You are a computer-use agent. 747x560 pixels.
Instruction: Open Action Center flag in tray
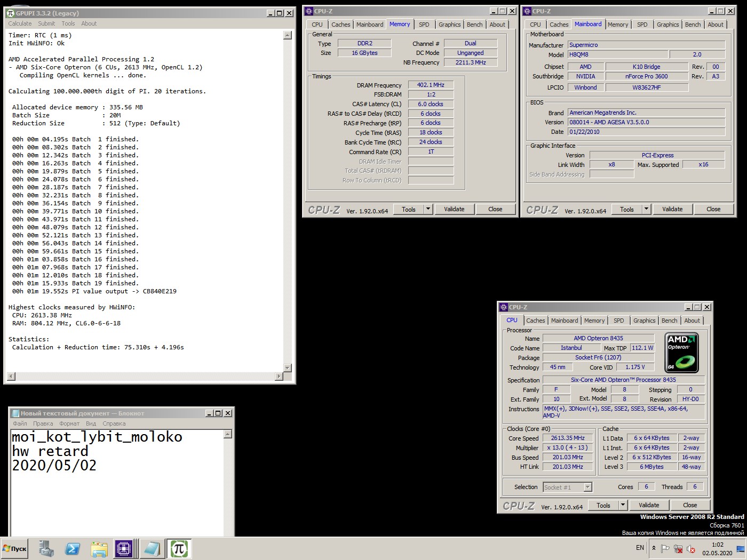click(x=665, y=548)
